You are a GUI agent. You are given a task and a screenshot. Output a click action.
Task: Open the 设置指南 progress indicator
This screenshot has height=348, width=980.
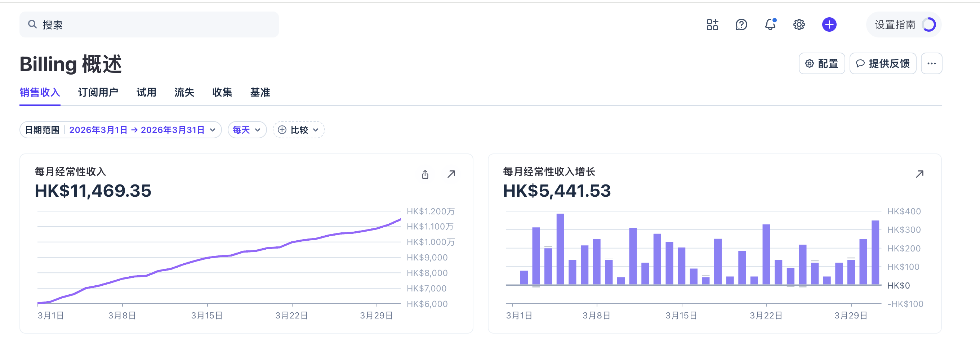click(x=904, y=25)
